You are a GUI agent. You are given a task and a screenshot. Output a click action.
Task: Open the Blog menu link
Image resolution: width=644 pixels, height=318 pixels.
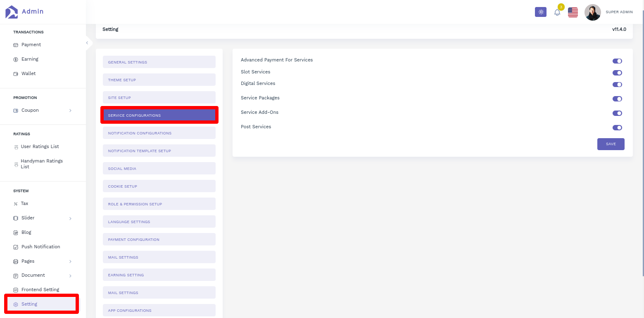26,232
